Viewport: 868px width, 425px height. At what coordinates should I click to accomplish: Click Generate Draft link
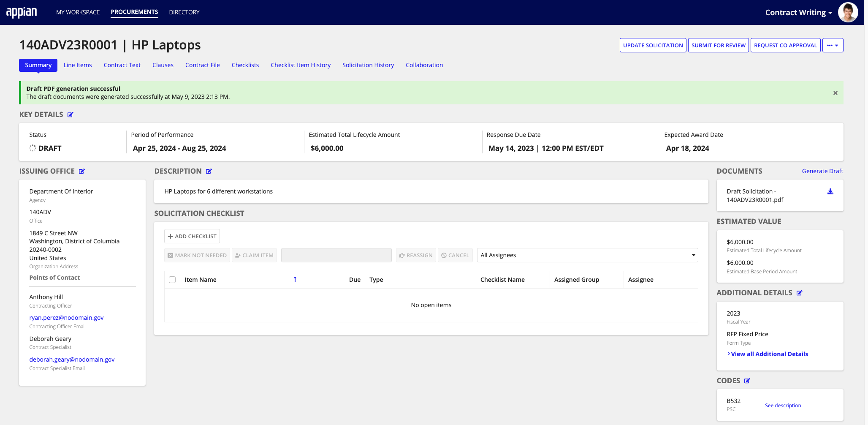point(822,171)
